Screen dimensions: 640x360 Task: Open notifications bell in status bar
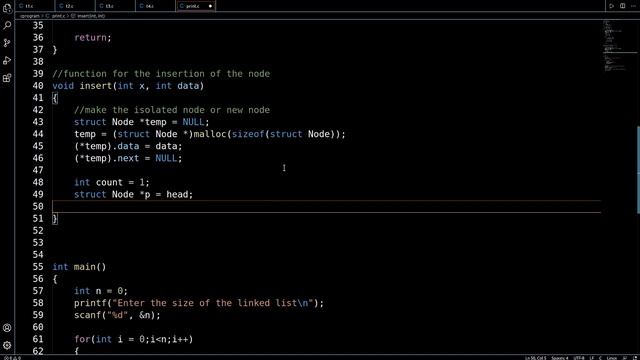tap(635, 358)
